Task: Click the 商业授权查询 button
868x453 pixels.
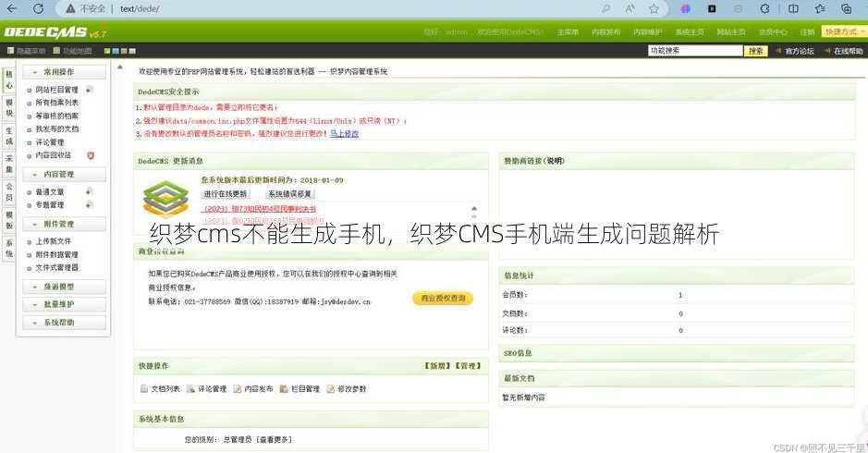Action: 443,298
